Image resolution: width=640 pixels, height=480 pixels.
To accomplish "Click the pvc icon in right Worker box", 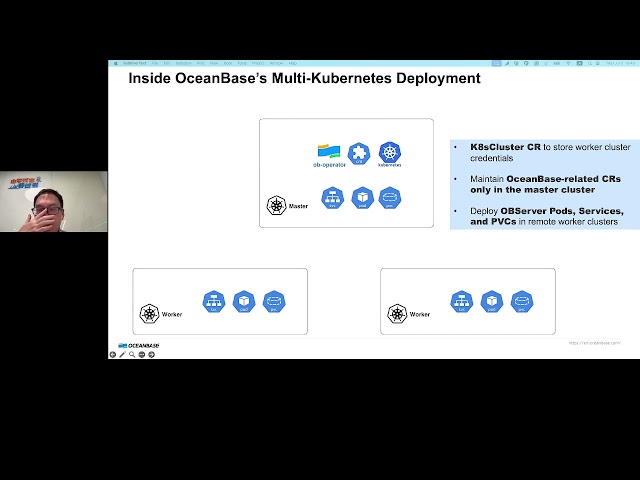I will click(522, 302).
